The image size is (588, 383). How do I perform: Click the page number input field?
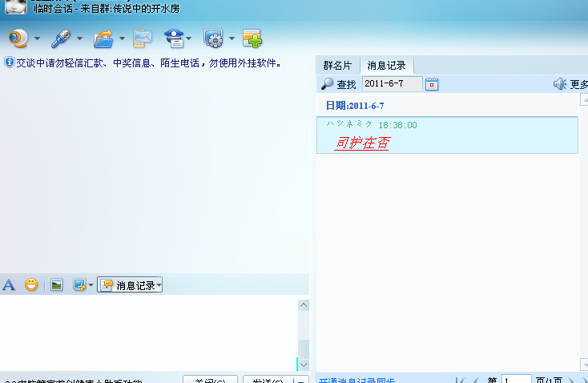point(517,379)
